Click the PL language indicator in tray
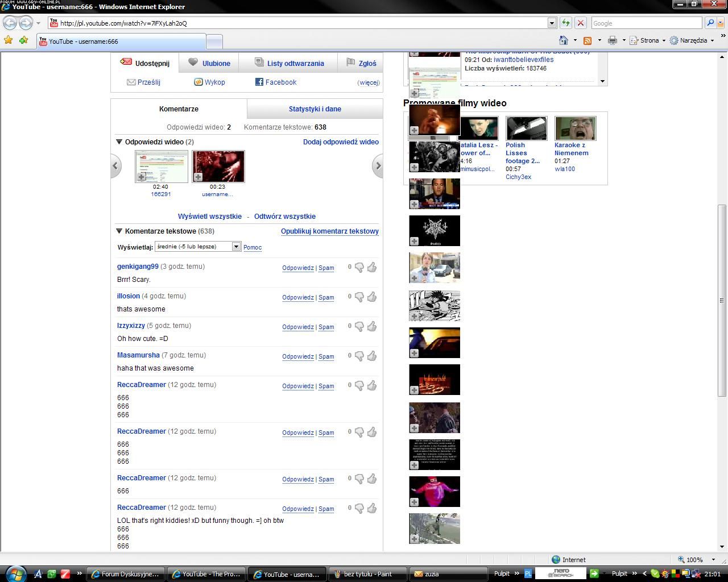 point(528,573)
